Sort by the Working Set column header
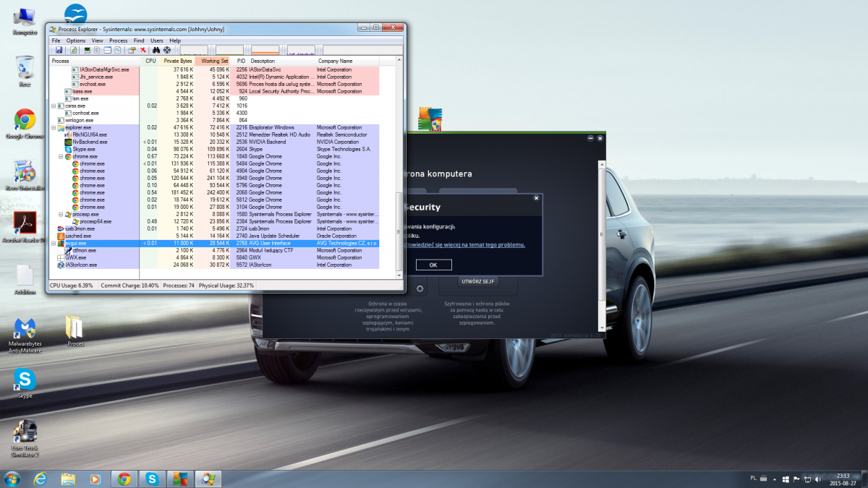This screenshot has height=488, width=868. (x=213, y=61)
